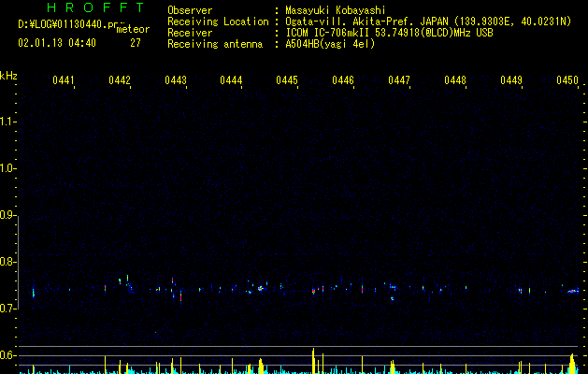Click the observer name Masayuki Kobayashi
This screenshot has height=374, width=588.
pos(336,10)
